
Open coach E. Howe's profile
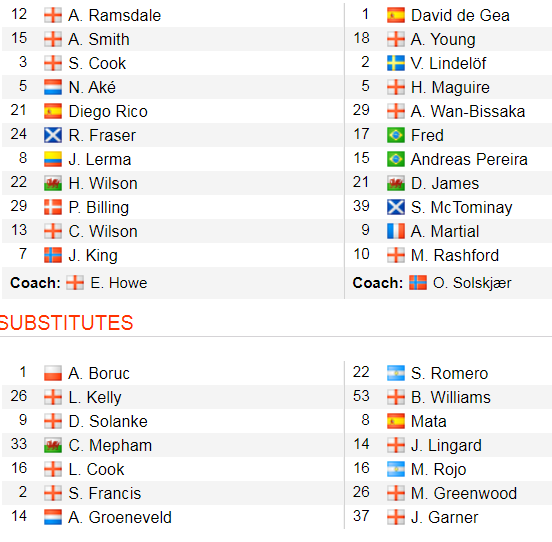tap(119, 283)
